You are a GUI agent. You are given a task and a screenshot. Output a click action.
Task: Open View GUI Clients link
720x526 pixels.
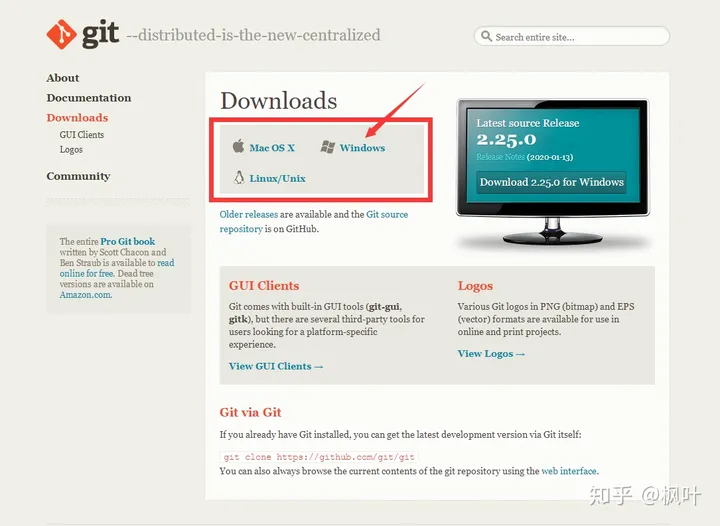tap(276, 366)
